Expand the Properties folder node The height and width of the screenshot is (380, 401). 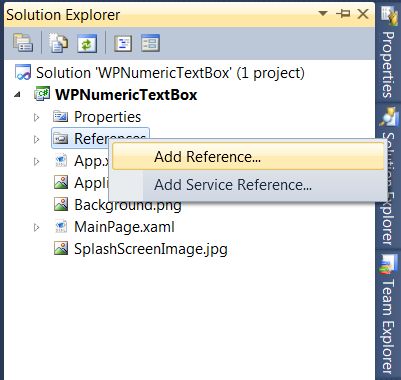[37, 117]
